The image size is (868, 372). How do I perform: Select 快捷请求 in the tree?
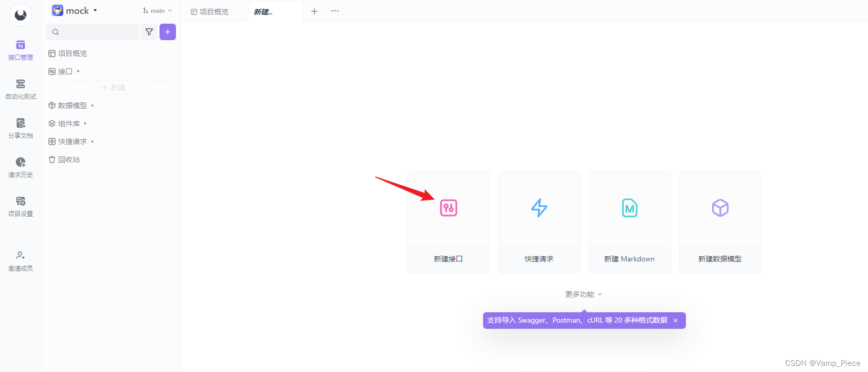[73, 141]
